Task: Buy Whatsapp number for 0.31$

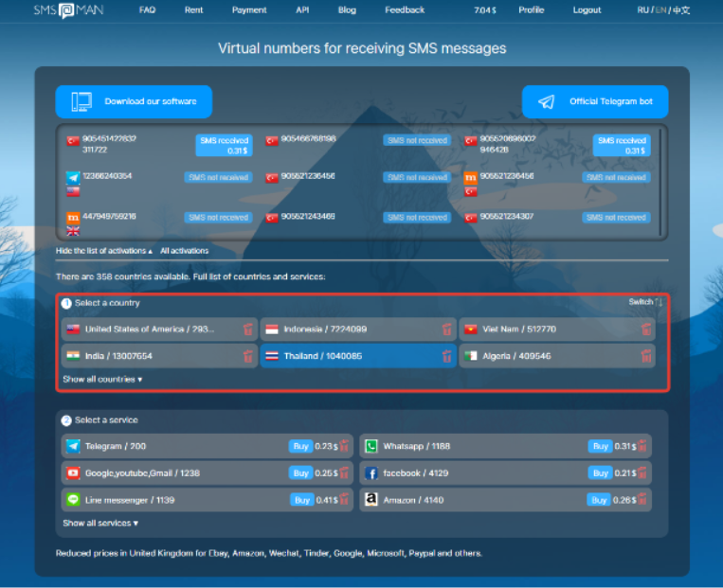Action: (601, 446)
